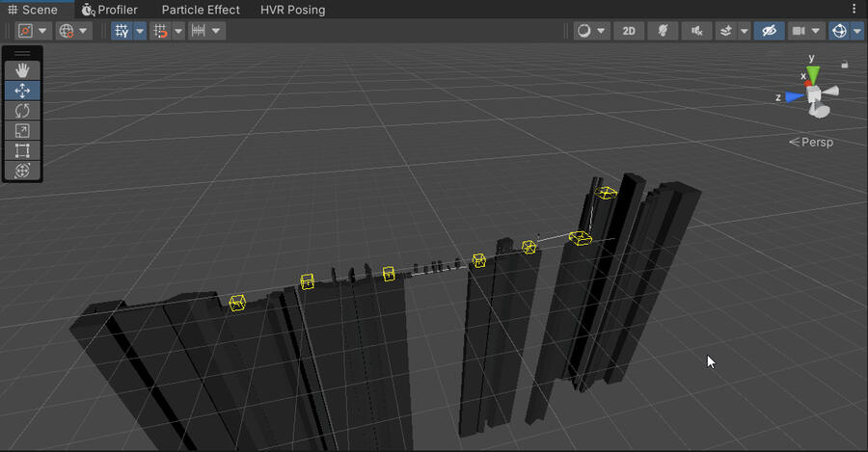Select the Hand view tool
Viewport: 868px width, 452px height.
[x=22, y=70]
